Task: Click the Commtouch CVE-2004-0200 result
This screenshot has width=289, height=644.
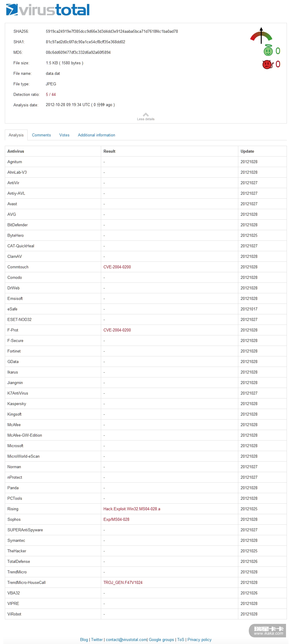Action: click(117, 267)
